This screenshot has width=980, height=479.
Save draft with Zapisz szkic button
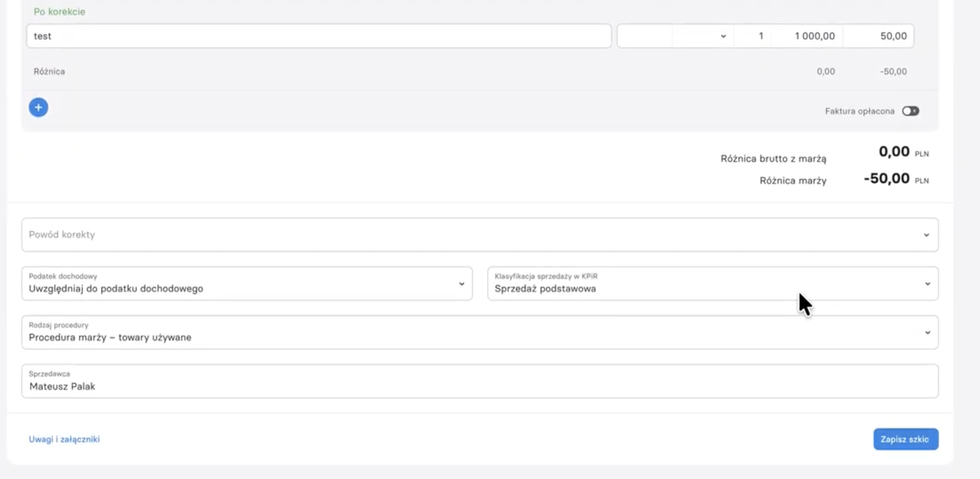tap(905, 439)
